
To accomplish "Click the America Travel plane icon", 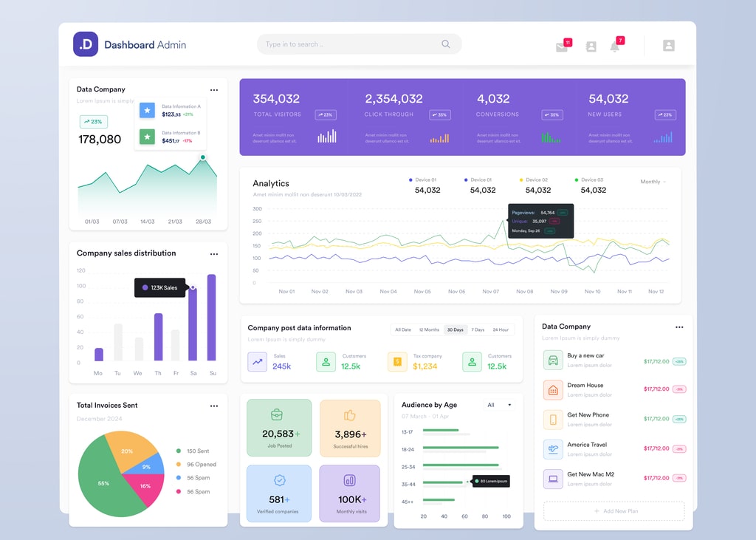I will click(x=553, y=449).
